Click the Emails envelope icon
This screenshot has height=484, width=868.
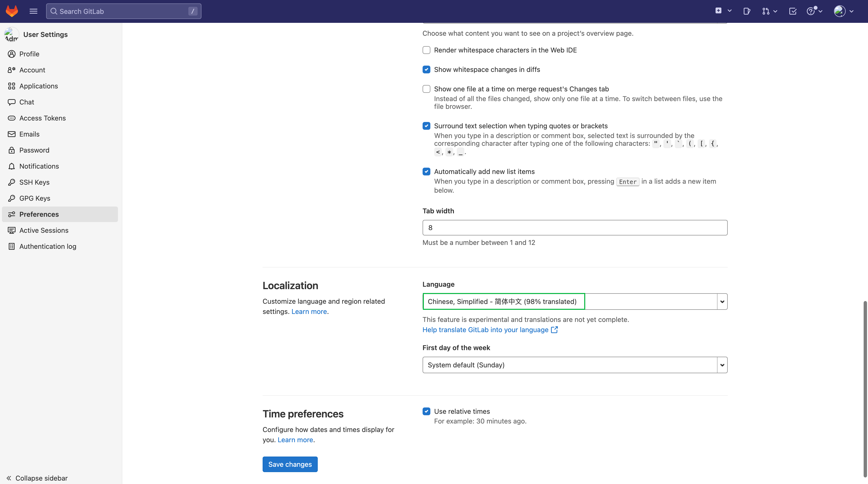click(11, 134)
